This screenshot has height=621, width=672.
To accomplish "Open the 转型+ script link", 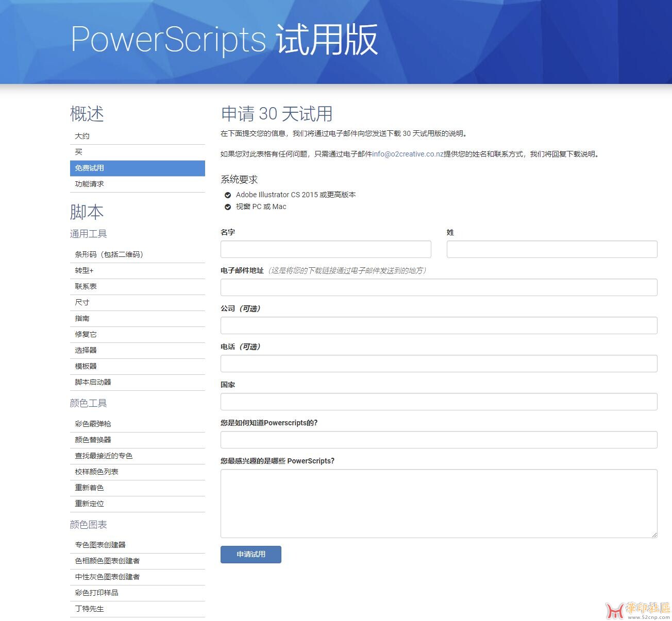I will tap(137, 270).
